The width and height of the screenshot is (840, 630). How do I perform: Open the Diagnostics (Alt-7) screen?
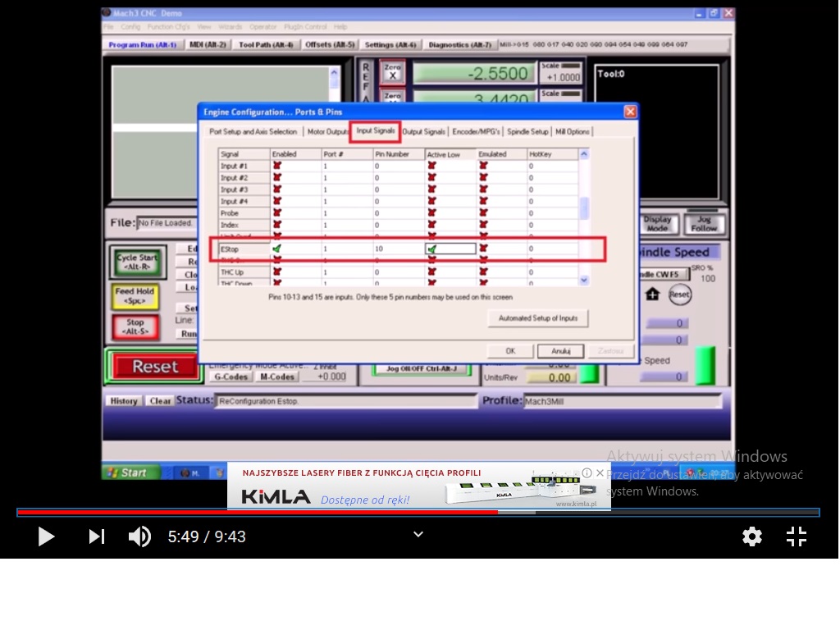tap(459, 44)
